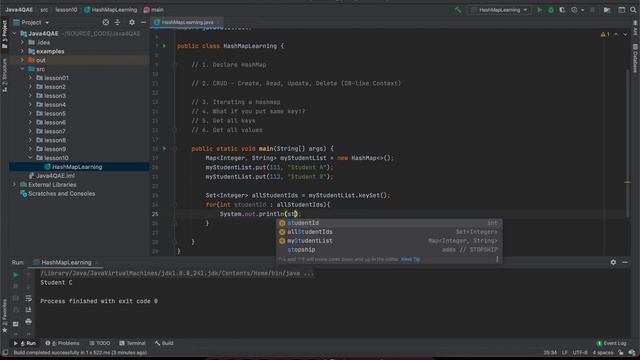This screenshot has height=360, width=640.
Task: Choose allStudentIds from the completion popup
Action: pyautogui.click(x=389, y=232)
